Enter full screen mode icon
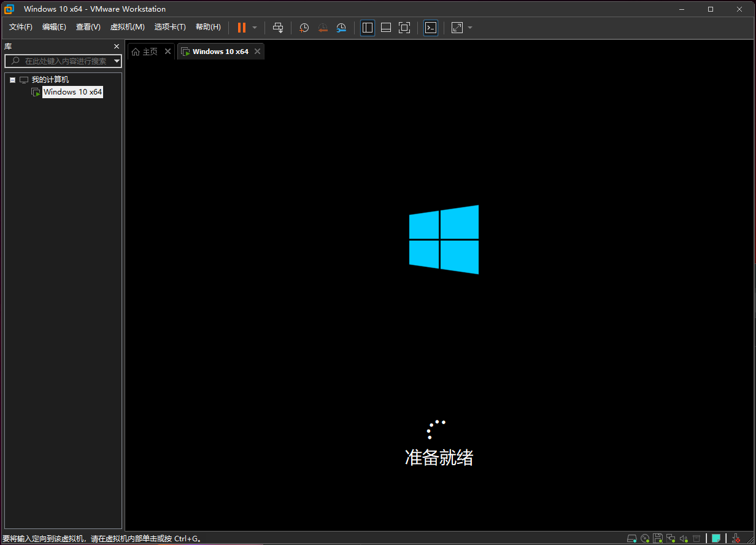Image resolution: width=756 pixels, height=545 pixels. 404,28
